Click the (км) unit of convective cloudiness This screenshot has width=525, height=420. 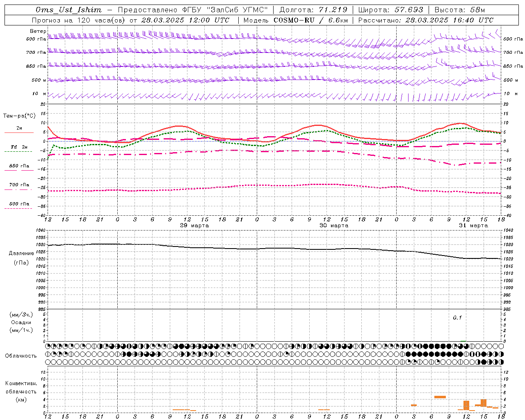pos(21,399)
